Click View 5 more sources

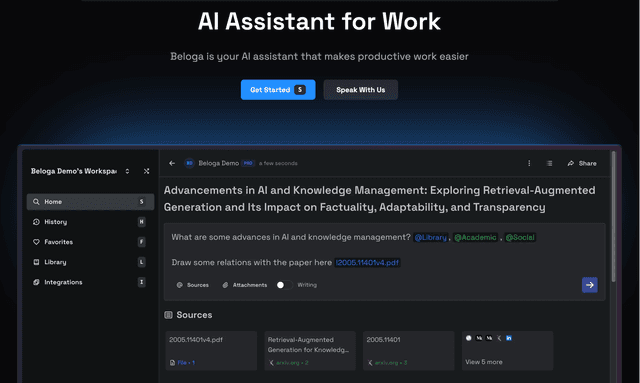(x=484, y=362)
